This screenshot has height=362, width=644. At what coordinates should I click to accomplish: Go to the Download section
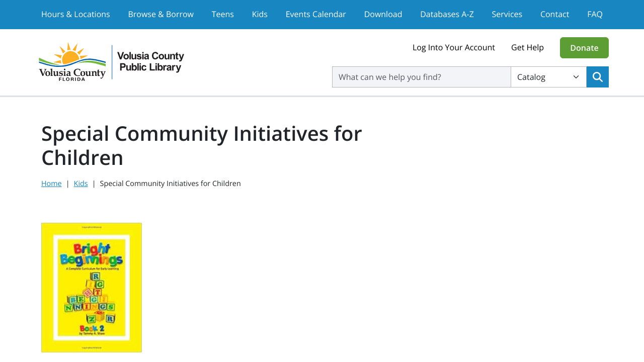point(383,14)
